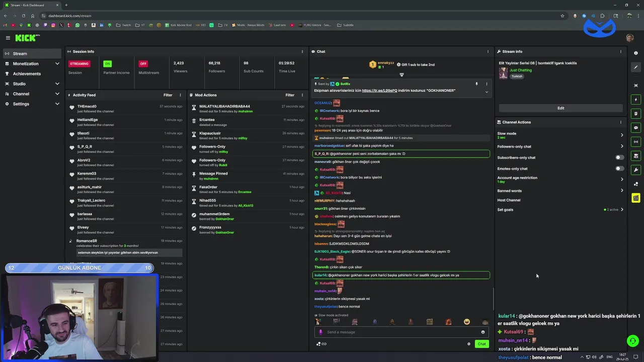Image resolution: width=644 pixels, height=362 pixels.
Task: Switch to Stream - Kick Dashboard tab
Action: [31, 5]
